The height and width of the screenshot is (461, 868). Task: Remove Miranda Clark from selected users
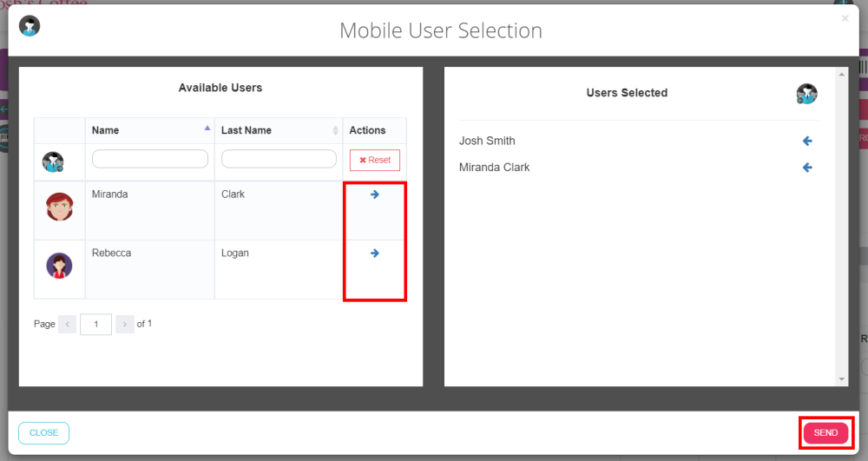pyautogui.click(x=807, y=168)
